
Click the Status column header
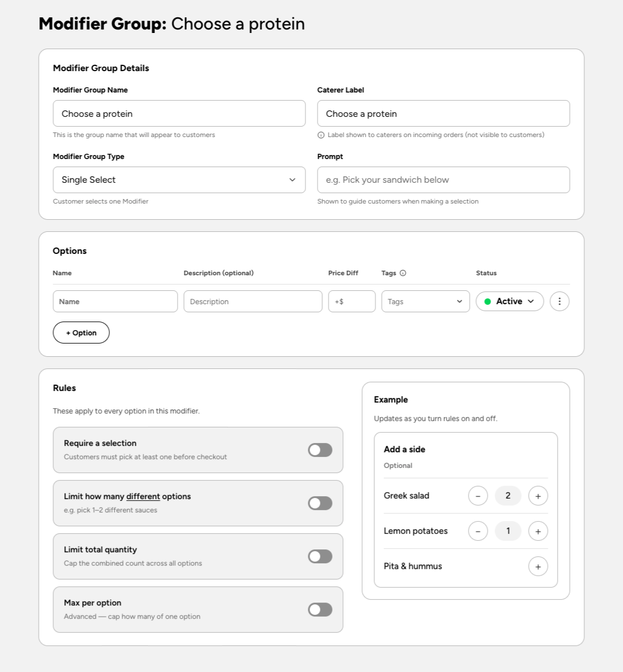point(486,273)
